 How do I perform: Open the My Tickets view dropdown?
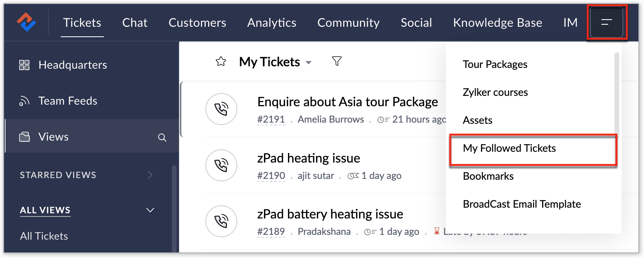pyautogui.click(x=308, y=63)
